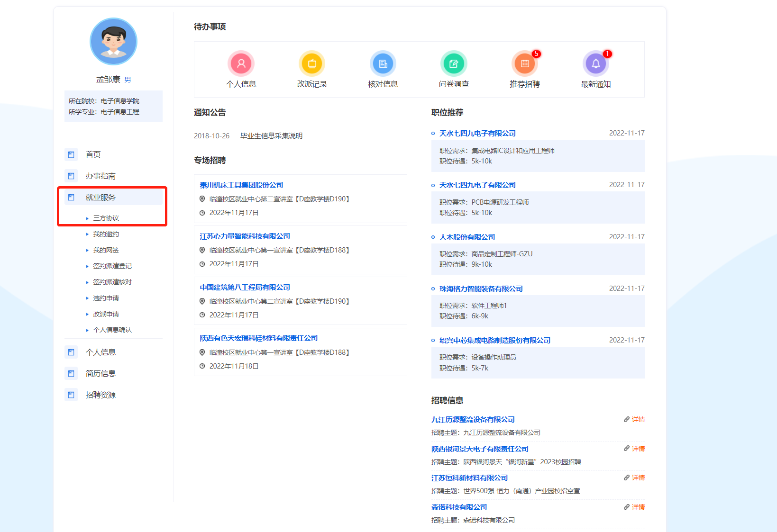Click the 改派记录 yellow icon
The height and width of the screenshot is (532, 777).
pyautogui.click(x=312, y=63)
